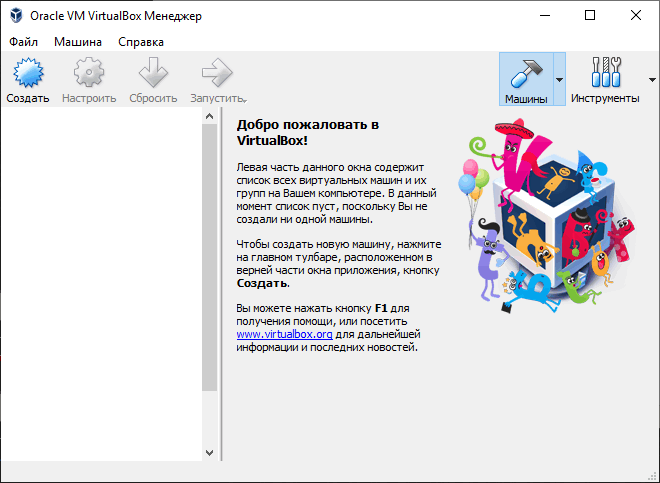The width and height of the screenshot is (660, 483).
Task: Click the VM list vertical scrollbar thumb
Action: coord(210,258)
